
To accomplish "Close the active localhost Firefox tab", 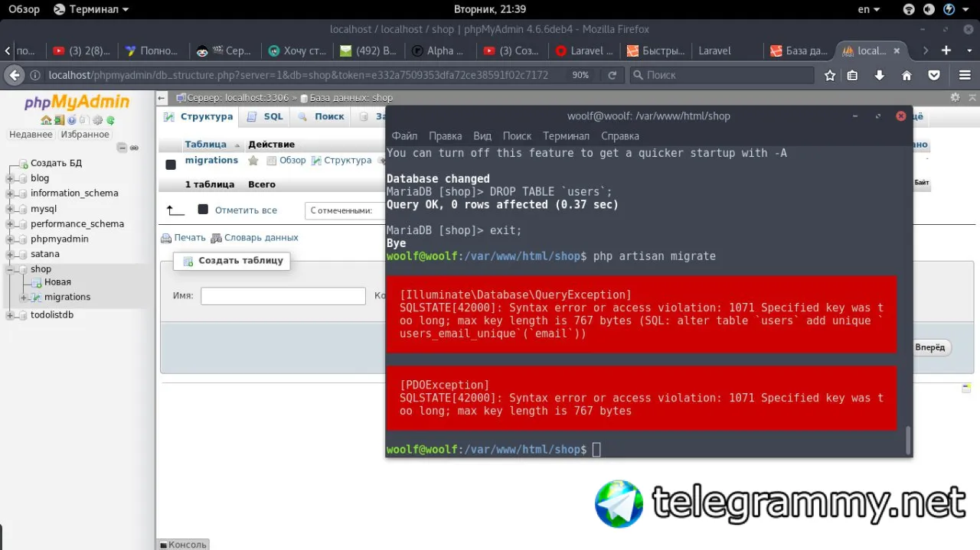I will point(897,50).
